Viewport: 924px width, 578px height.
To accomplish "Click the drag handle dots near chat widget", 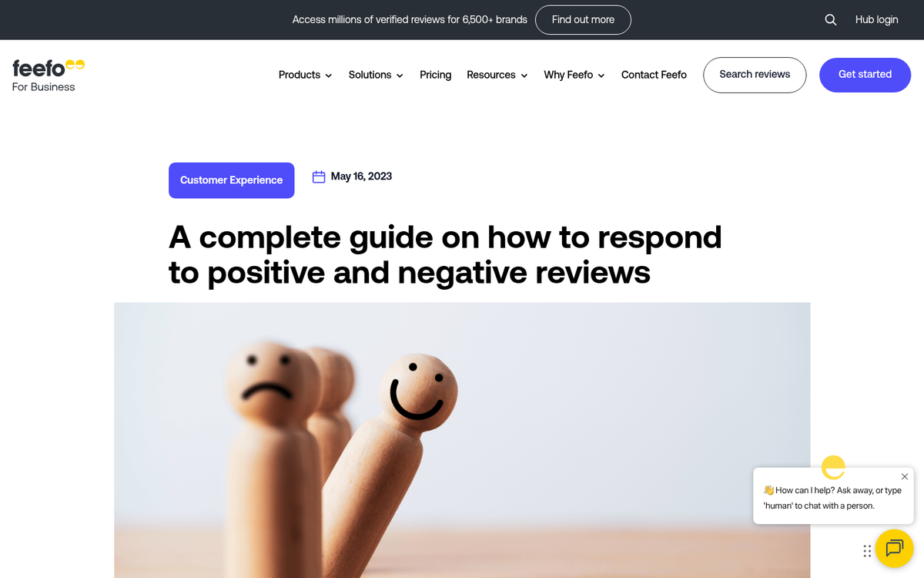I will click(866, 551).
